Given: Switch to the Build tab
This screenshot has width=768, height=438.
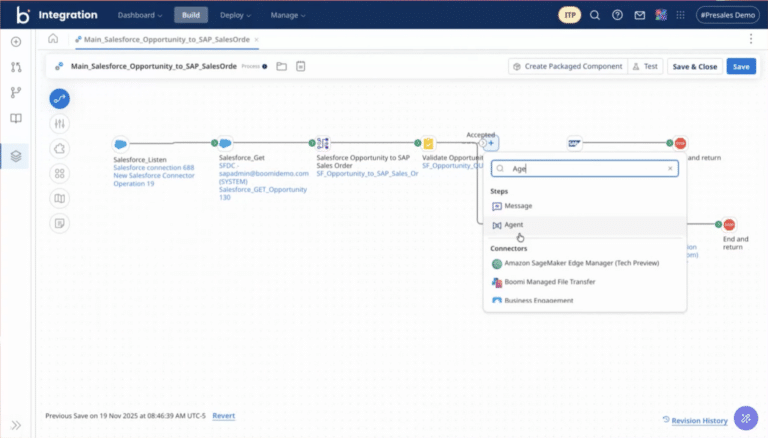Looking at the screenshot, I should (x=190, y=15).
